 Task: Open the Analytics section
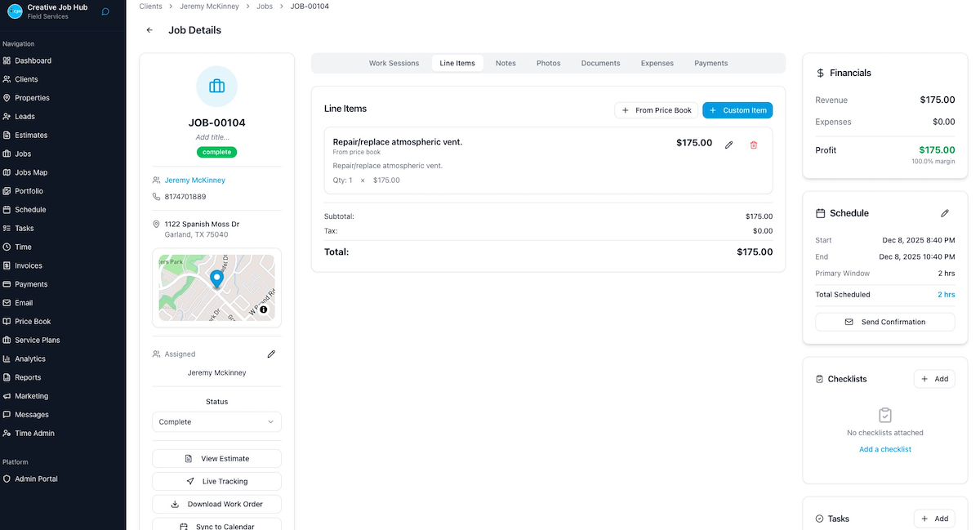click(30, 359)
